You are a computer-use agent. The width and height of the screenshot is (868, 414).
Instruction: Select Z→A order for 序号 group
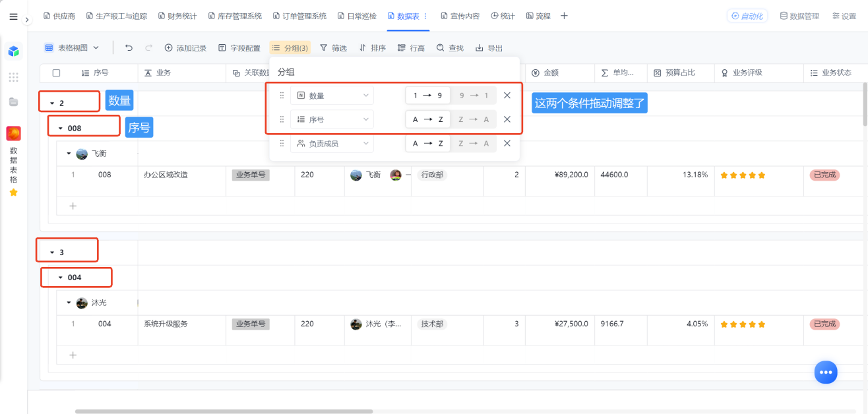pos(474,119)
